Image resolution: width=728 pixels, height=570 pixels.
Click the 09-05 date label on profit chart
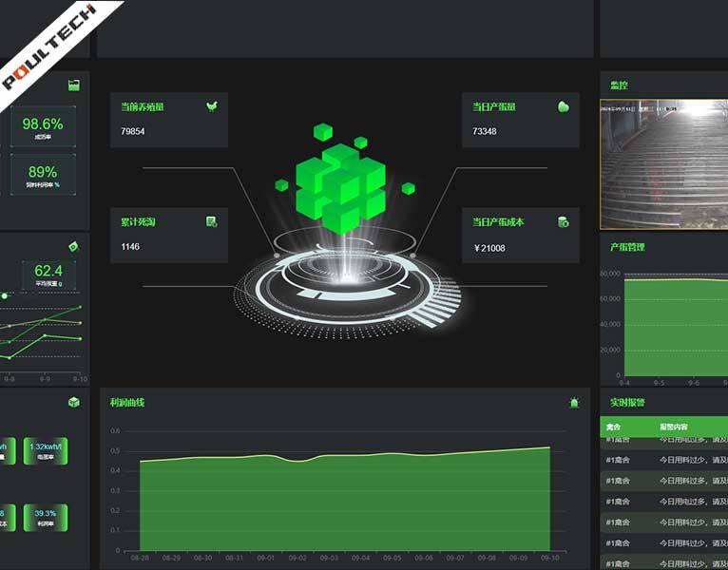click(392, 558)
